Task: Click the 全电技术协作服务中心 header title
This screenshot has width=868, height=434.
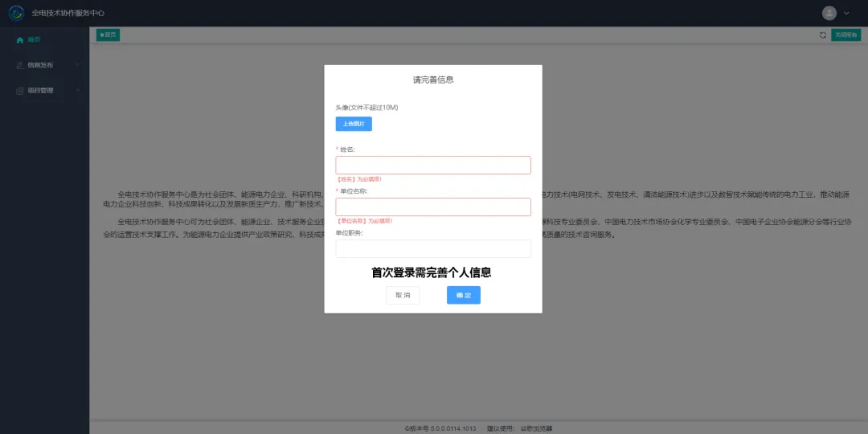Action: click(x=68, y=13)
